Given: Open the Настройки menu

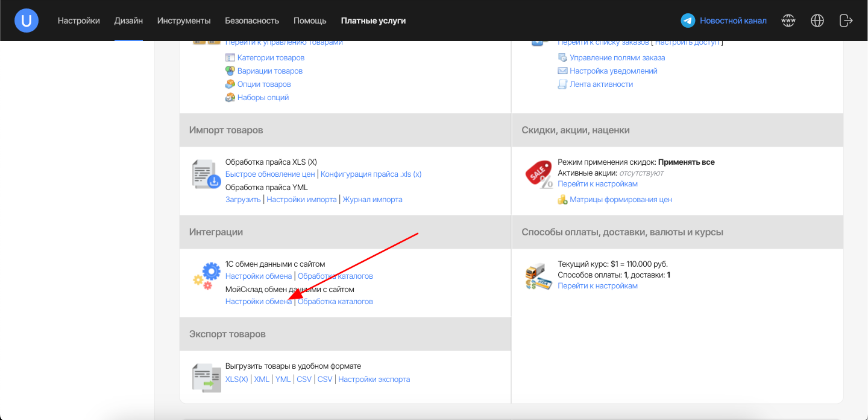Looking at the screenshot, I should (x=79, y=21).
